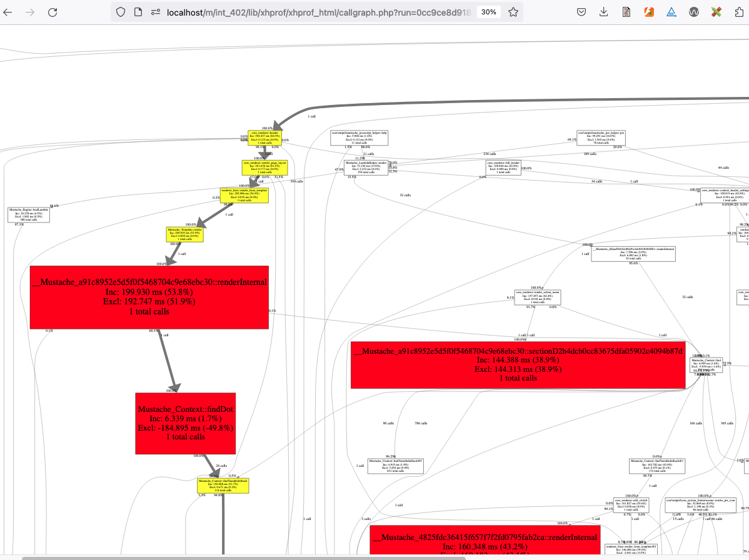This screenshot has width=749, height=560.
Task: Click the '166 calls' edge label
Action: pyautogui.click(x=695, y=423)
